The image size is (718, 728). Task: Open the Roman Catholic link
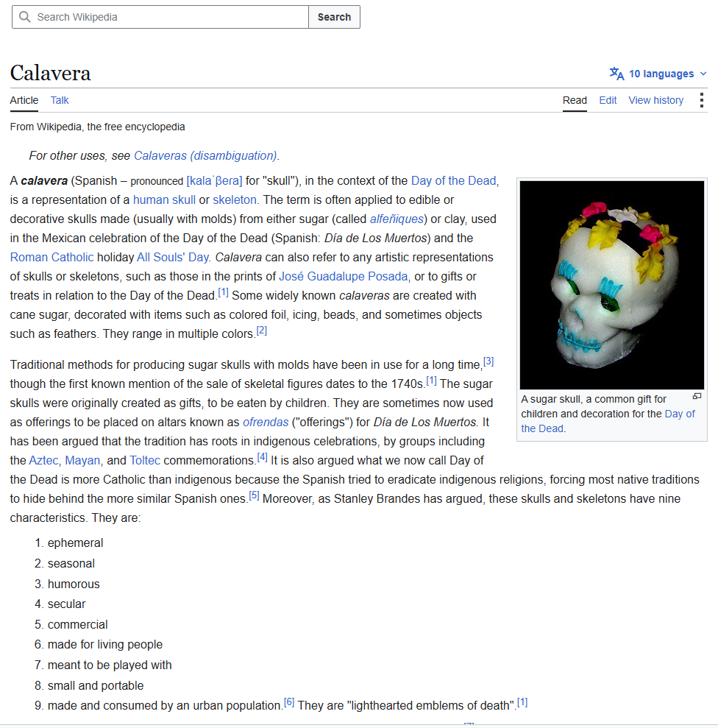52,257
